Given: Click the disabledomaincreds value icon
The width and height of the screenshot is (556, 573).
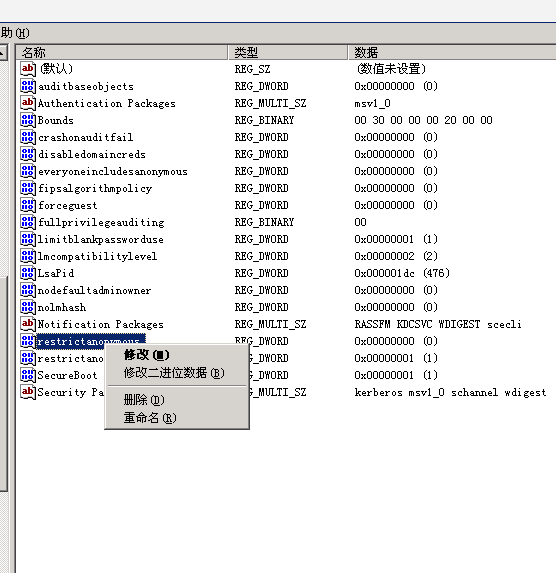Looking at the screenshot, I should (x=28, y=154).
